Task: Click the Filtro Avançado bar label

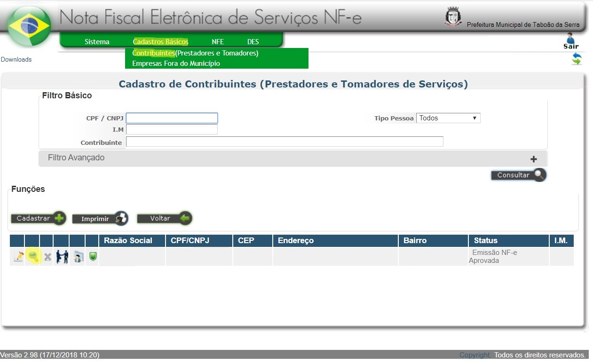Action: coord(76,158)
